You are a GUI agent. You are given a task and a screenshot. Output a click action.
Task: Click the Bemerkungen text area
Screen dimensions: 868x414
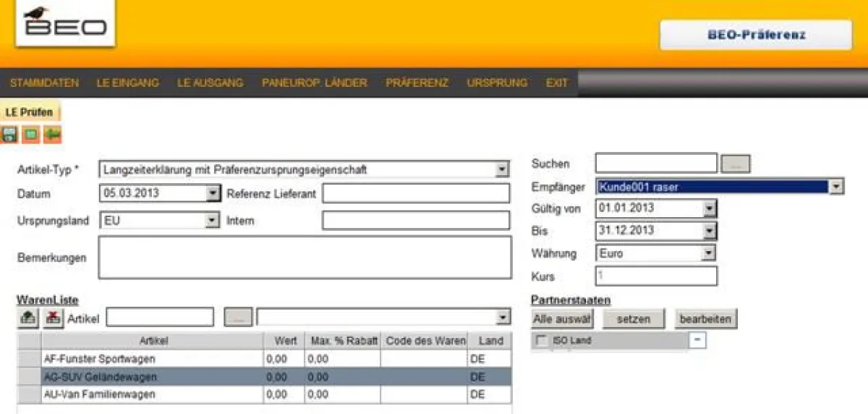point(305,258)
